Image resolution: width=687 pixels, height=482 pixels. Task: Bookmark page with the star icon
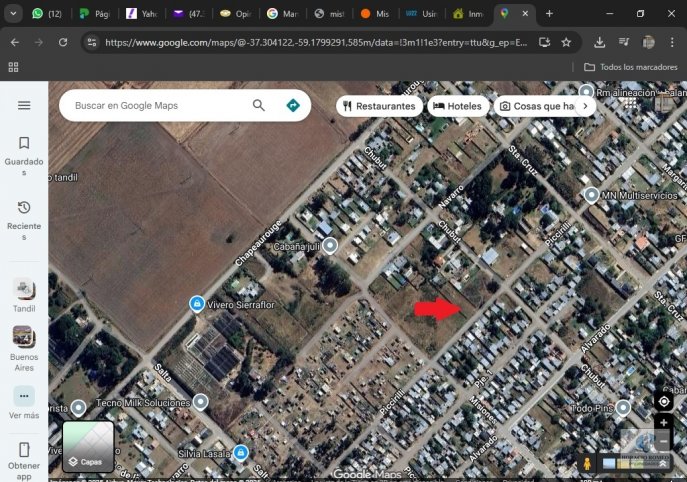point(566,43)
